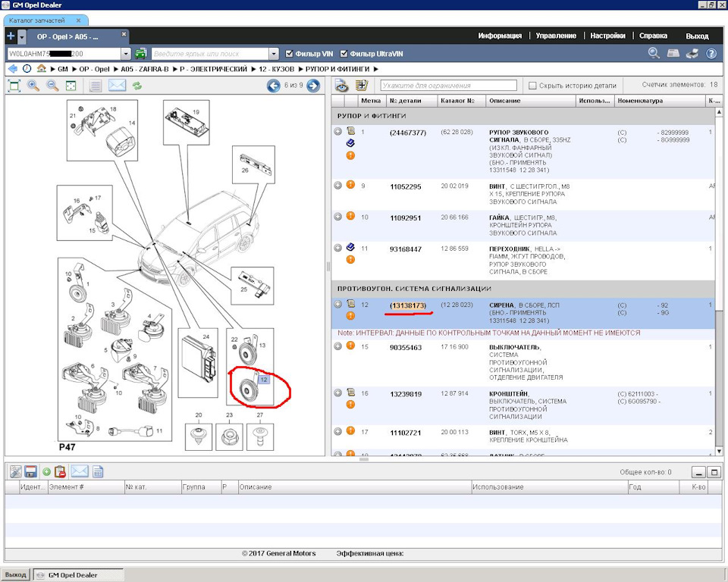Viewport: 728px width, 582px height.
Task: Go back with the blue arrow icon
Action: 13,69
